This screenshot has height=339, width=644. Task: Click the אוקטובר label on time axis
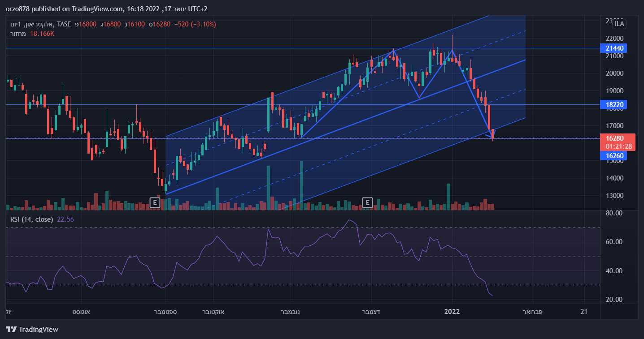click(x=214, y=312)
